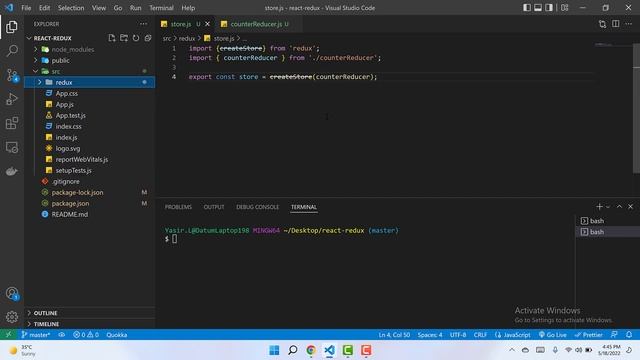Open the Search view in activity bar
This screenshot has height=360, width=640.
point(12,51)
